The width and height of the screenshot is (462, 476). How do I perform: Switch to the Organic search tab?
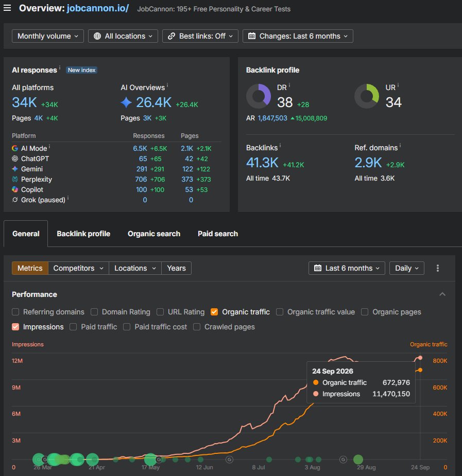pos(154,234)
